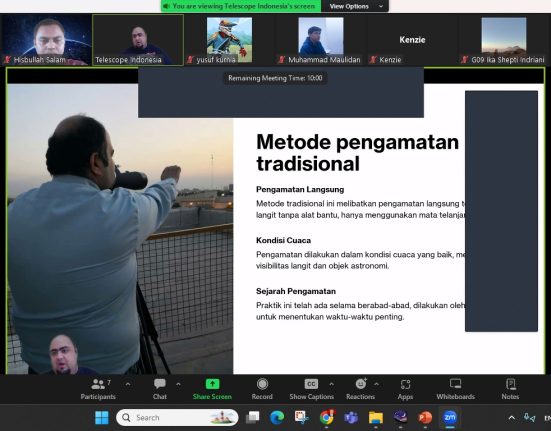Viewport: 551px width, 431px height.
Task: Switch to Zoom via its taskbar icon
Action: pos(450,417)
